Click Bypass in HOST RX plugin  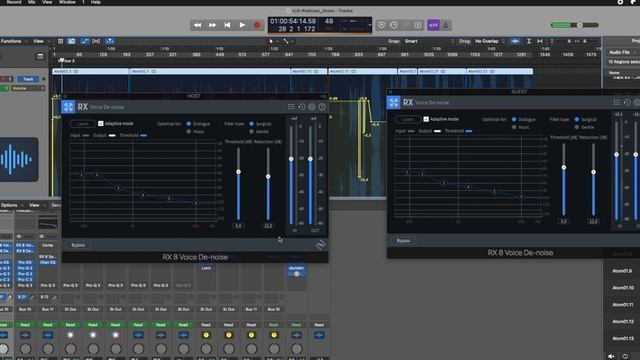pos(78,245)
